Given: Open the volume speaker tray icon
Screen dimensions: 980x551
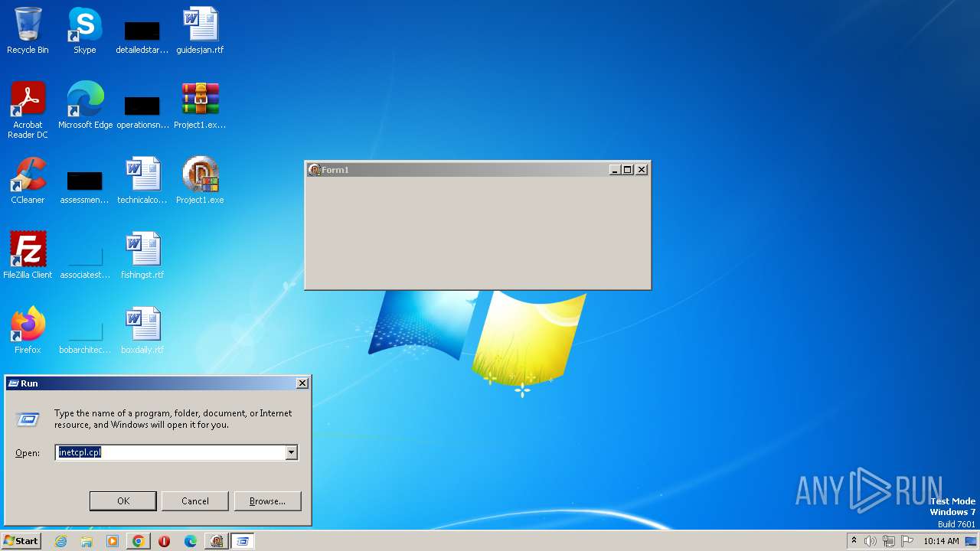Looking at the screenshot, I should click(x=871, y=541).
